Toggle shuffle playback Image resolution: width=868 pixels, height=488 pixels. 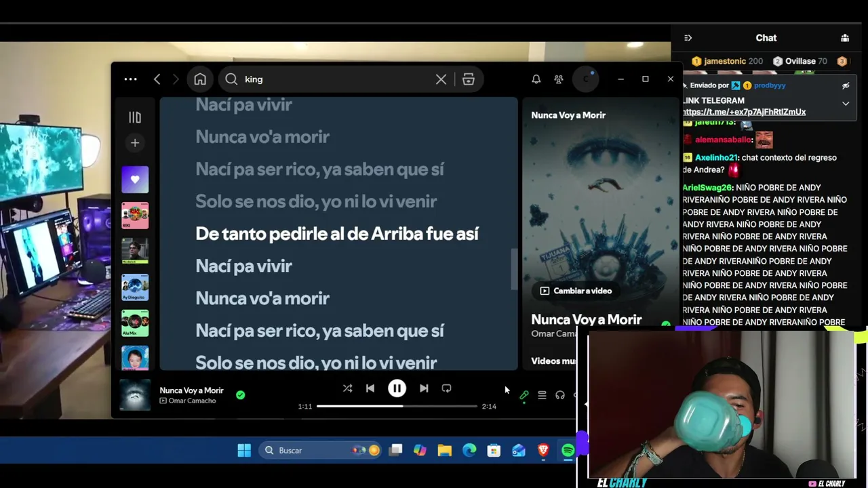347,388
